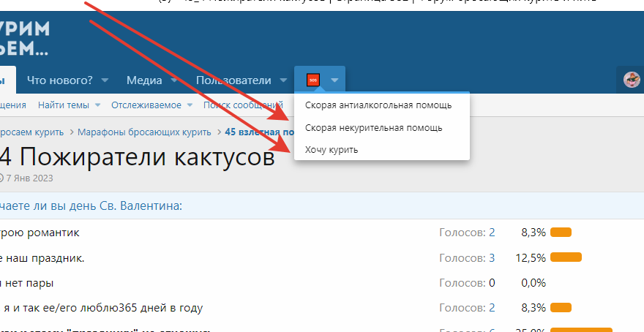Open the 'Отслеживаемое' sub-navigation link
644x332 pixels.
(x=146, y=105)
